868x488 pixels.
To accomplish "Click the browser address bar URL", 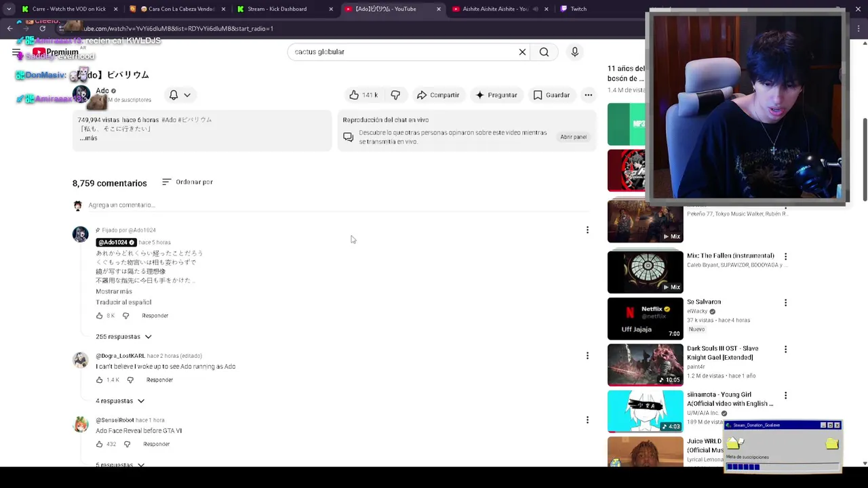I will point(178,28).
